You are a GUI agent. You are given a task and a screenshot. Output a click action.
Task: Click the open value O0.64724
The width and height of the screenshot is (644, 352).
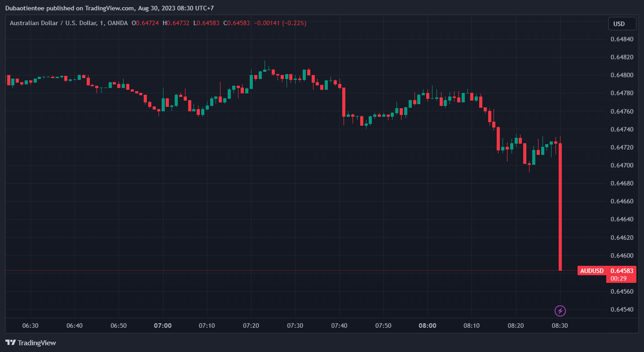point(145,23)
